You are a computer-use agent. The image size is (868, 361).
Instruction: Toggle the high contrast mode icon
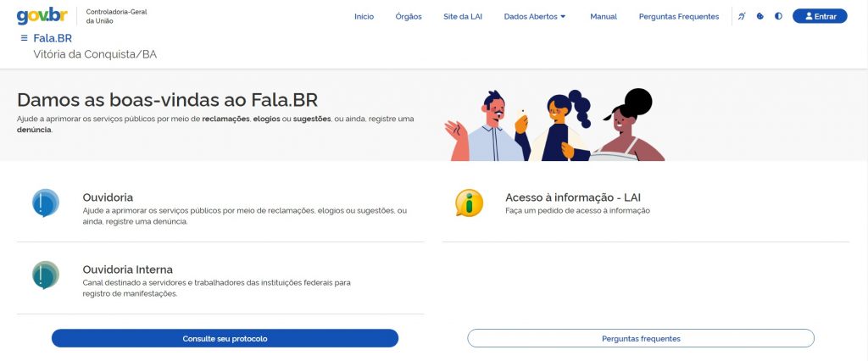(778, 16)
